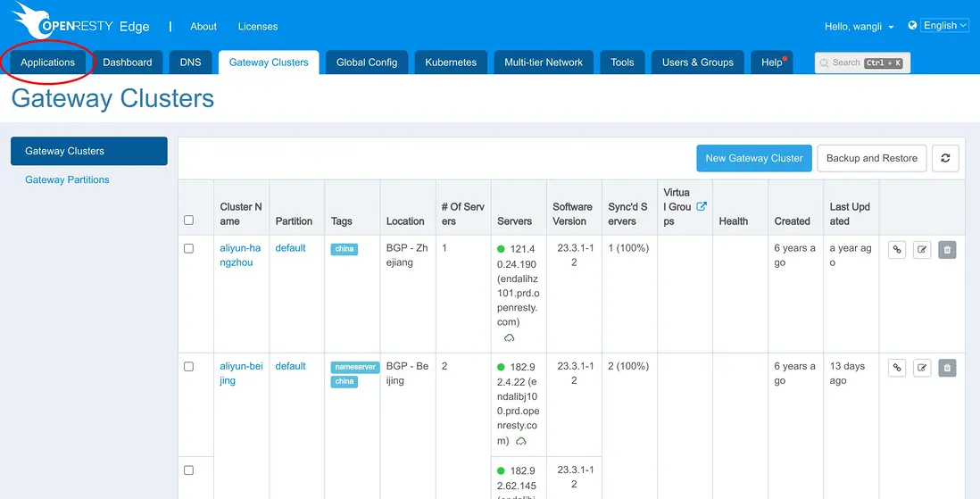Select Gateway Clusters in sidebar

[x=88, y=151]
